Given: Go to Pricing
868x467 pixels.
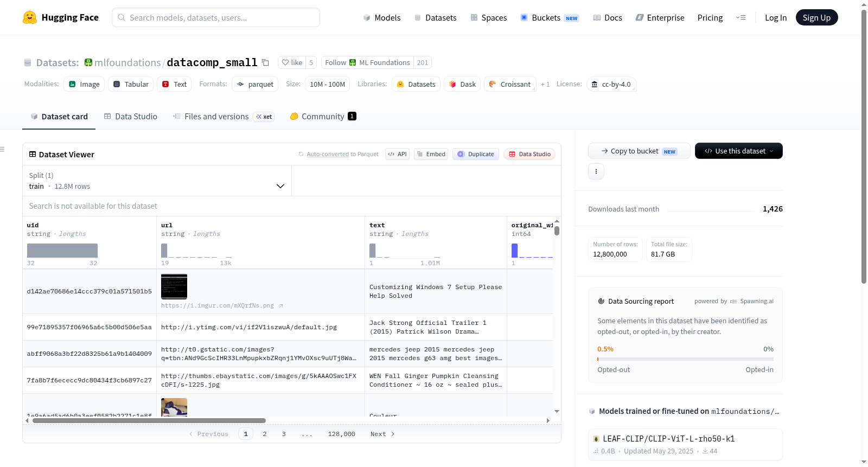Looking at the screenshot, I should click(710, 18).
